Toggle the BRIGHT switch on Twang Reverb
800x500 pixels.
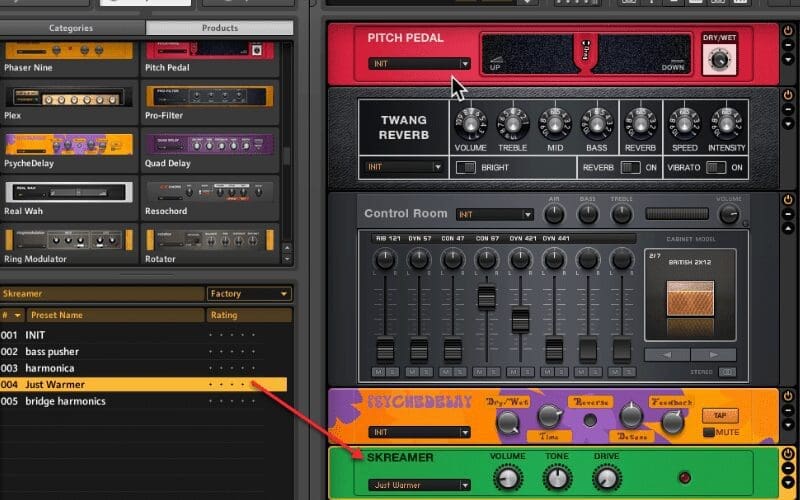pos(465,167)
